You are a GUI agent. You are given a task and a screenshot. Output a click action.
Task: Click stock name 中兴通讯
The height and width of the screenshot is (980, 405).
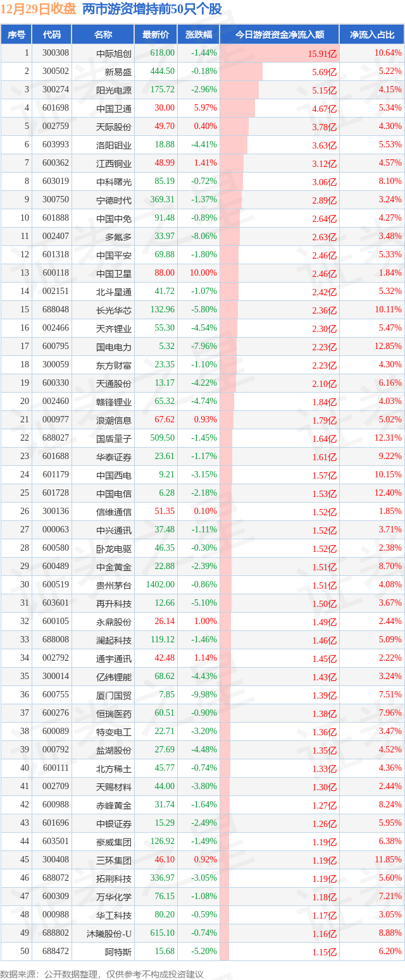tap(114, 530)
